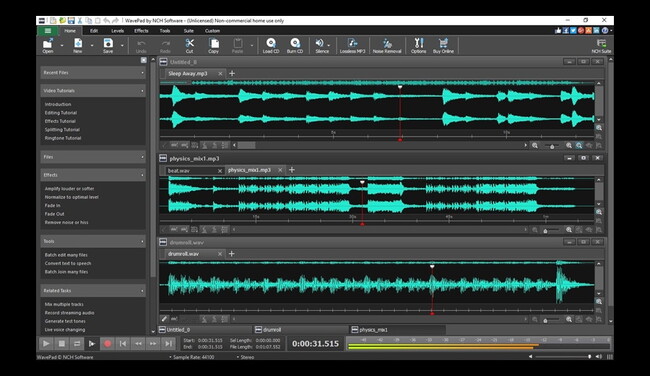This screenshot has height=376, width=650.
Task: Click the Load CD icon
Action: [271, 45]
